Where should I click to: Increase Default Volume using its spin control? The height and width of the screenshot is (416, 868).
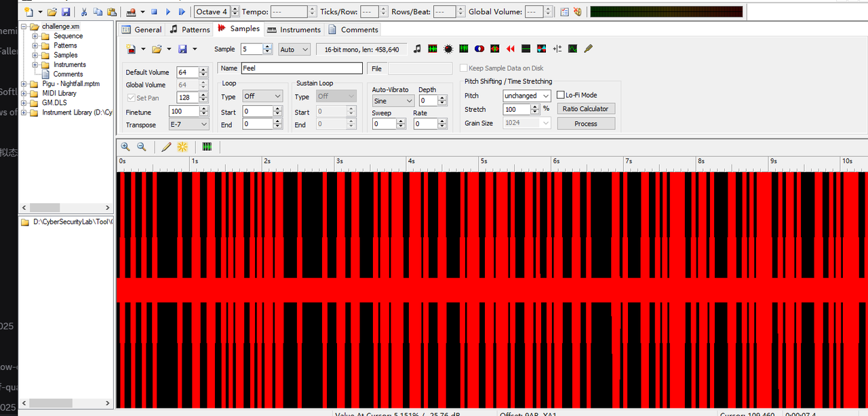click(x=202, y=70)
